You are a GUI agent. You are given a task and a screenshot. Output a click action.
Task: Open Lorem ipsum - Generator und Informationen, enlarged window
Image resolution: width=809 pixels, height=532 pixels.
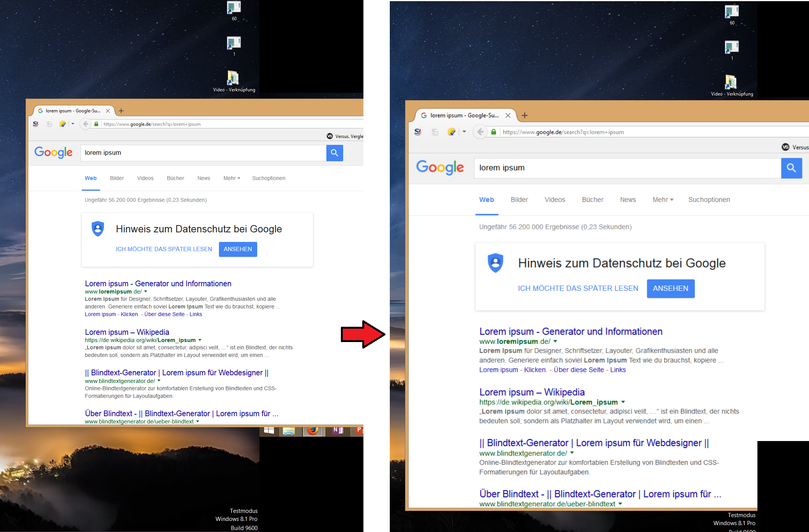point(571,331)
